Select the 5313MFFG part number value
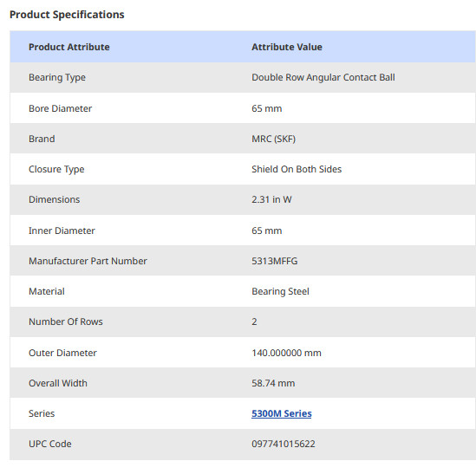 click(275, 261)
